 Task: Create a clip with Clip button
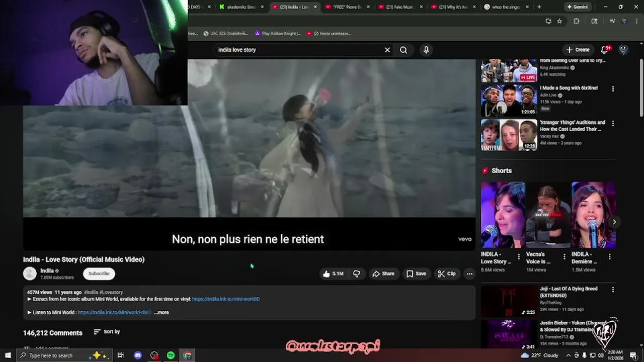pos(447,274)
